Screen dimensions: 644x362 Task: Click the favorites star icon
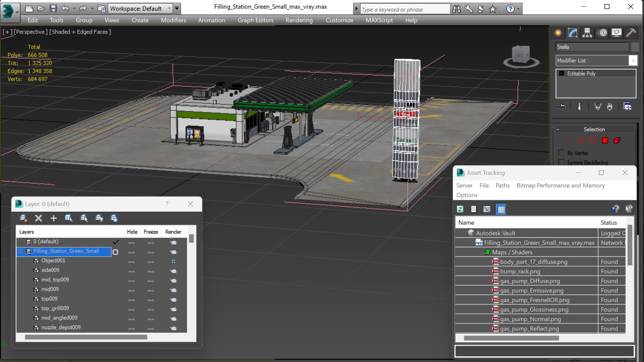coord(492,9)
